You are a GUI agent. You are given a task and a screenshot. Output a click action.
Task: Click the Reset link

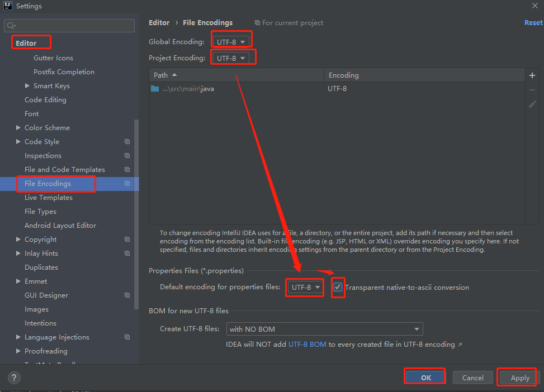533,22
